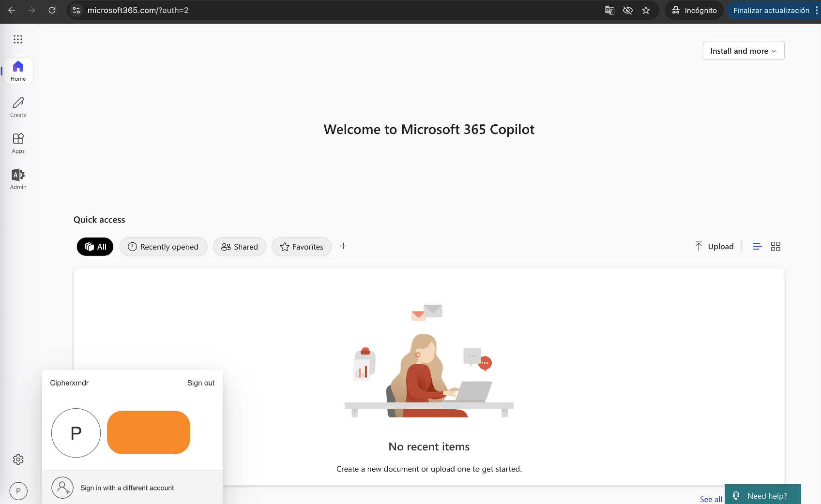Click Finalizar actualización button
821x504 pixels.
(771, 10)
